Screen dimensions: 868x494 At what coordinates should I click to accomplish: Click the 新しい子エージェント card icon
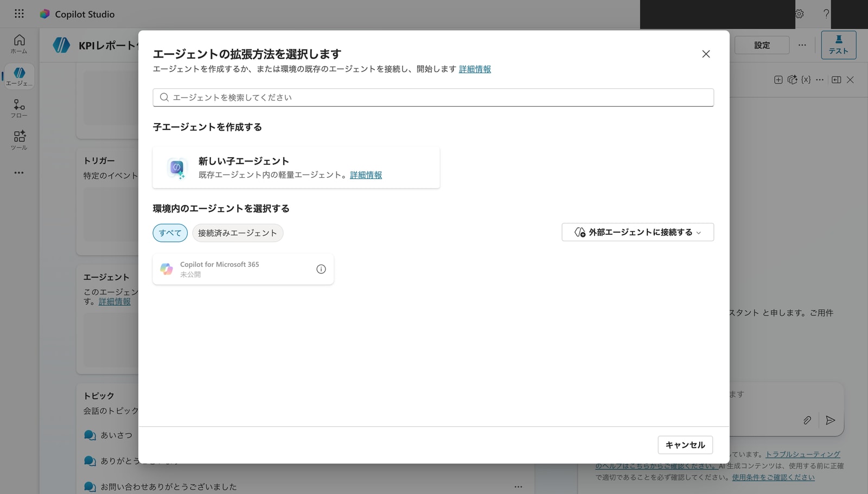tap(176, 168)
